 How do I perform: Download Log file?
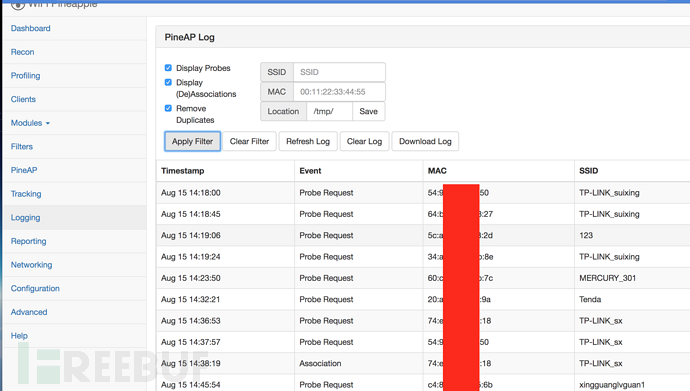(x=425, y=141)
